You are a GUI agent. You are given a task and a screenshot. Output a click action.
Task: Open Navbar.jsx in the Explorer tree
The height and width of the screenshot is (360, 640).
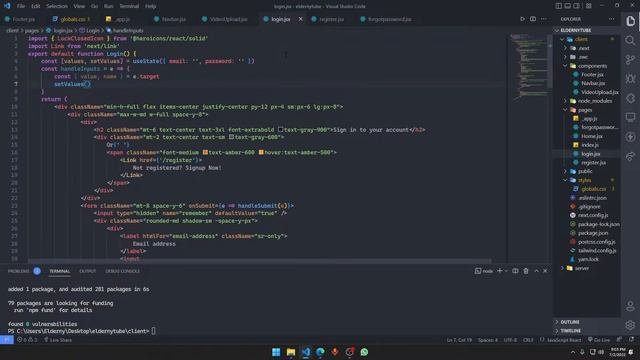pos(593,83)
